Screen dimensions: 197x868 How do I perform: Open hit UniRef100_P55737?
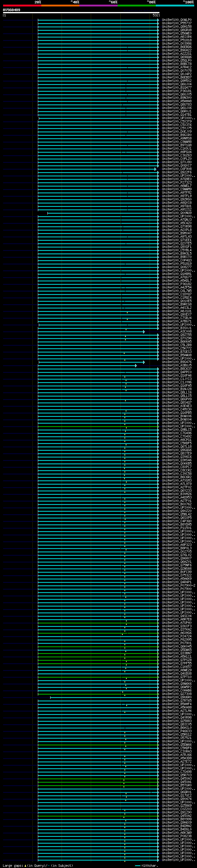coord(176,23)
